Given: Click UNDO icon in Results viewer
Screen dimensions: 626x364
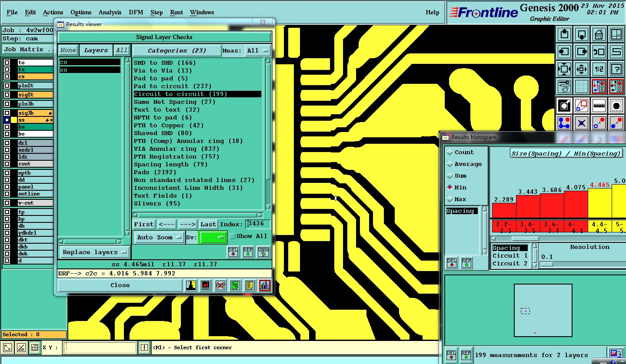Looking at the screenshot, I should (x=263, y=251).
